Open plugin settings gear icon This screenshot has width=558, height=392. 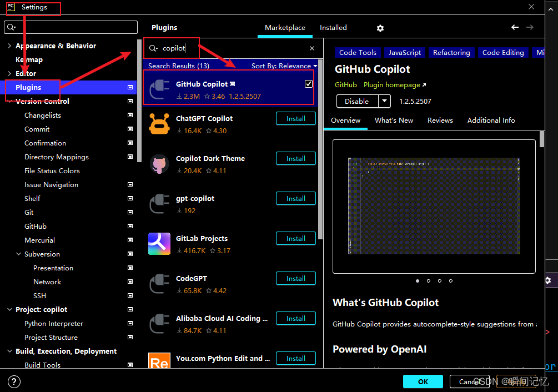pyautogui.click(x=380, y=28)
